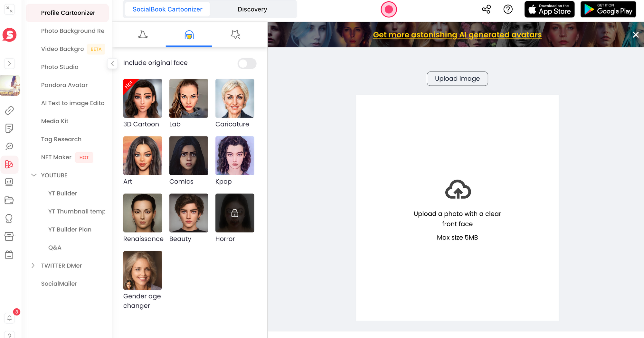Click the SocialBook logo icon

[10, 35]
